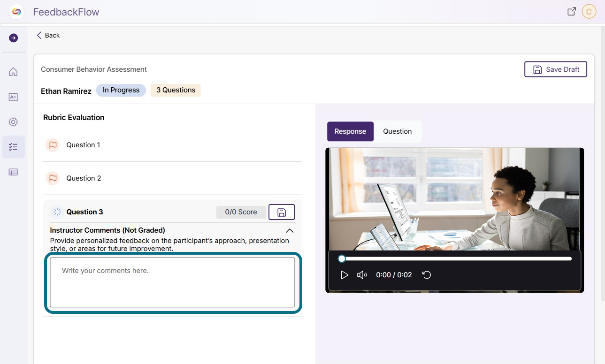Screen dimensions: 605x364
Task: Go to Home in the sidebar
Action: click(13, 72)
